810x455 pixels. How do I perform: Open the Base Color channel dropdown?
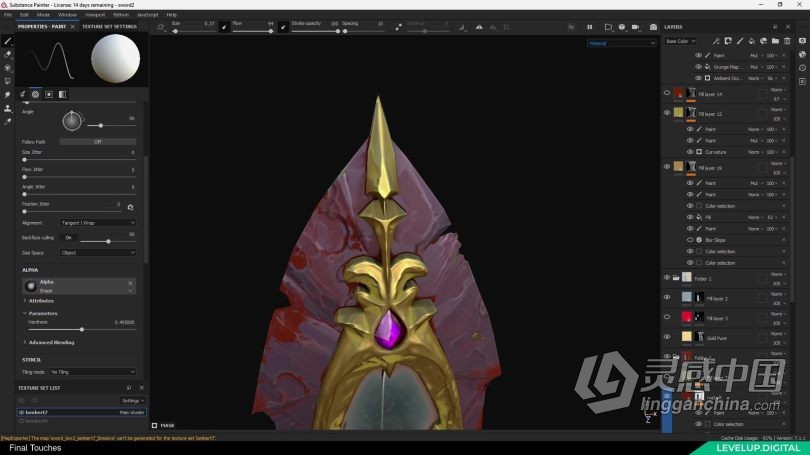tap(680, 41)
